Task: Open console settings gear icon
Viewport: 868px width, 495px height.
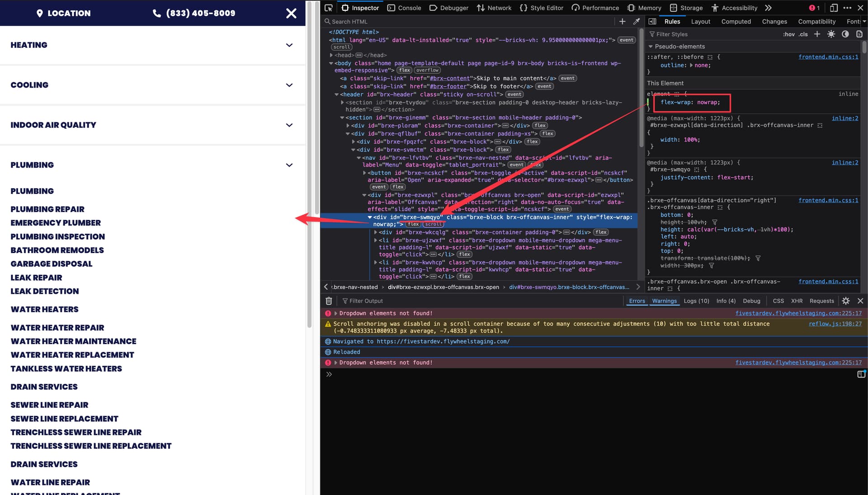Action: click(846, 301)
